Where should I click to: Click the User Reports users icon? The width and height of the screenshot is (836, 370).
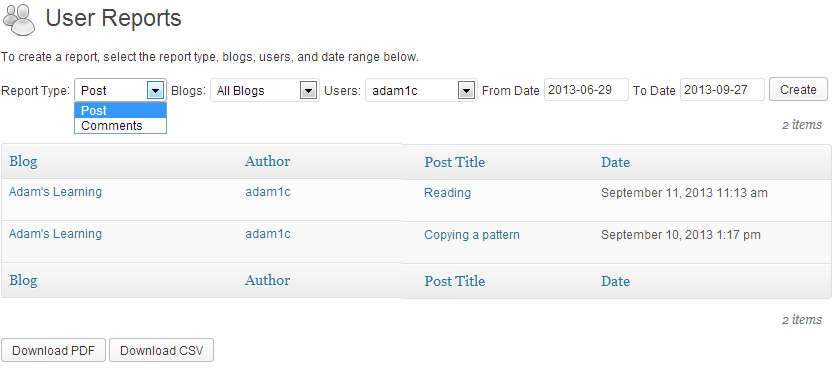tap(19, 19)
